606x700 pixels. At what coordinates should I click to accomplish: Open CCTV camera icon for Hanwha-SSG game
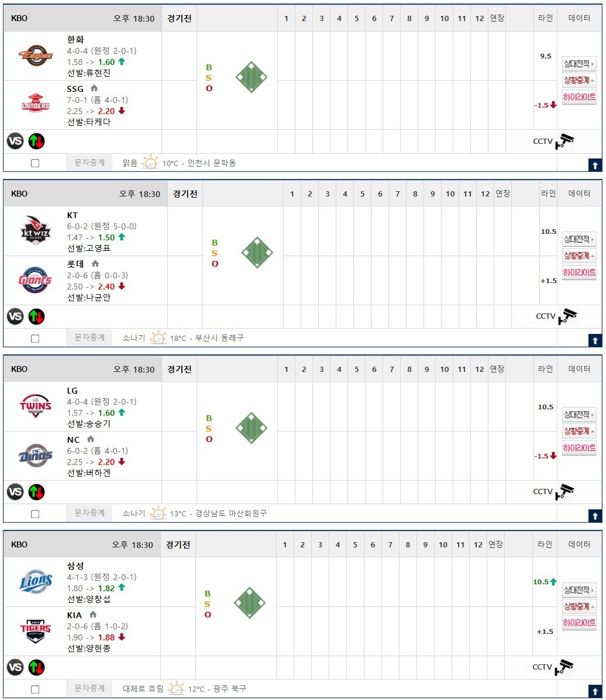click(564, 141)
